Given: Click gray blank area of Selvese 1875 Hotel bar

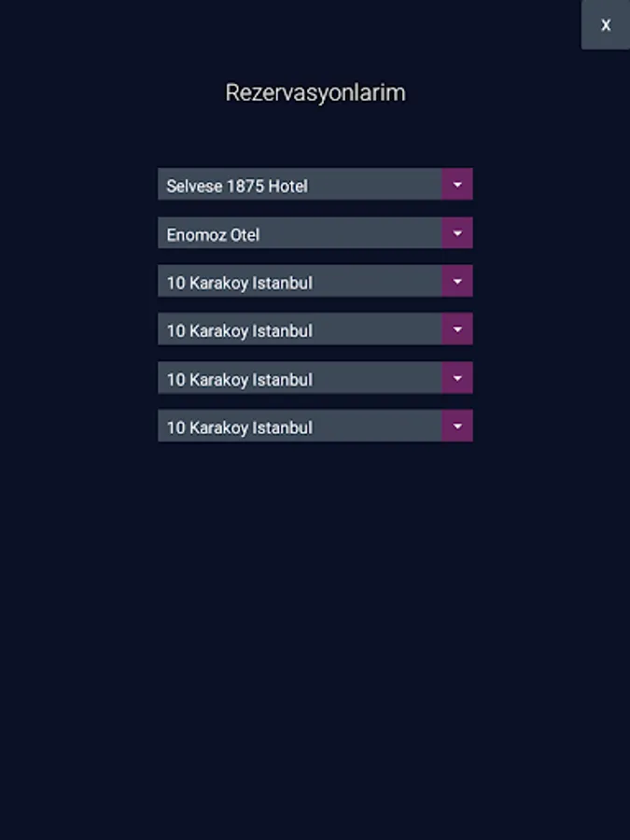Looking at the screenshot, I should (375, 184).
